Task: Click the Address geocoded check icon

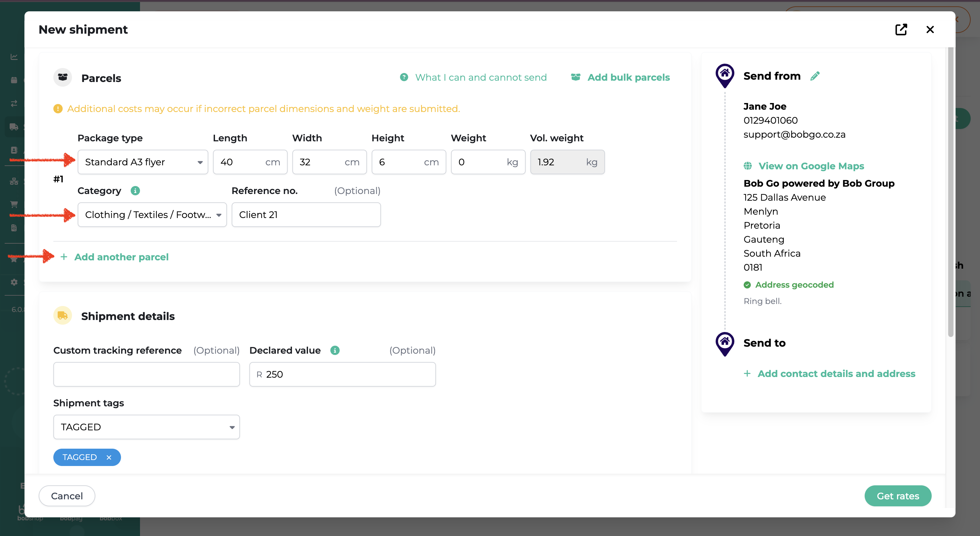Action: click(x=747, y=285)
